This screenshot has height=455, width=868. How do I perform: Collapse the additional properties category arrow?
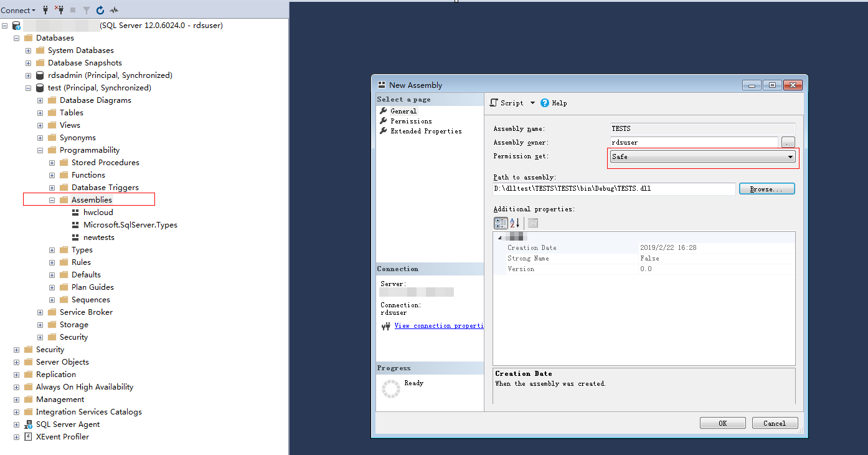click(499, 237)
